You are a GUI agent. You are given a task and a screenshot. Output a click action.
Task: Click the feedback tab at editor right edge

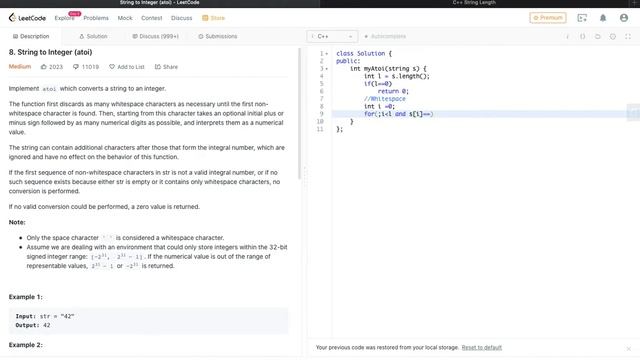click(633, 112)
